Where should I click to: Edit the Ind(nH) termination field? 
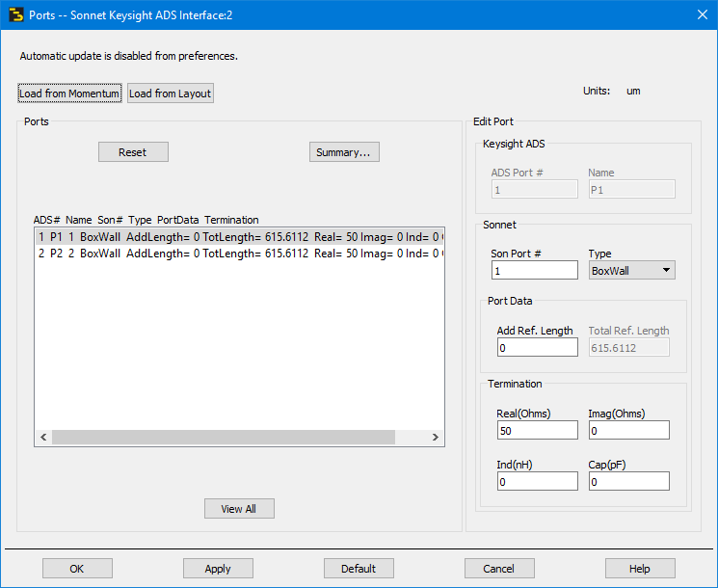tap(538, 481)
